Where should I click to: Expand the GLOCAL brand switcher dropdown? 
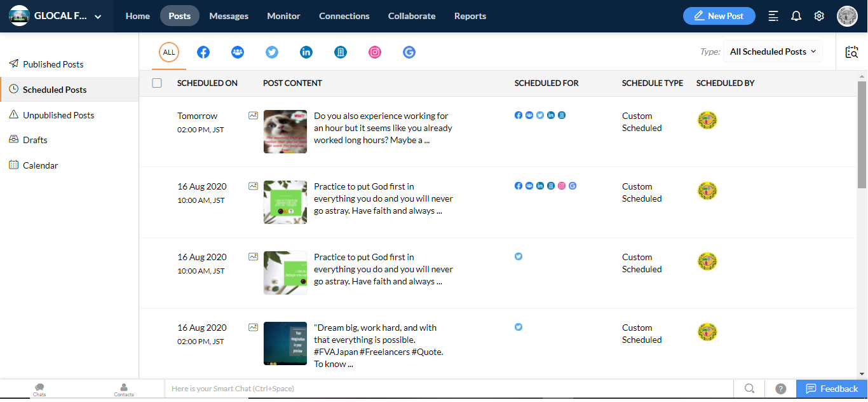(x=98, y=17)
